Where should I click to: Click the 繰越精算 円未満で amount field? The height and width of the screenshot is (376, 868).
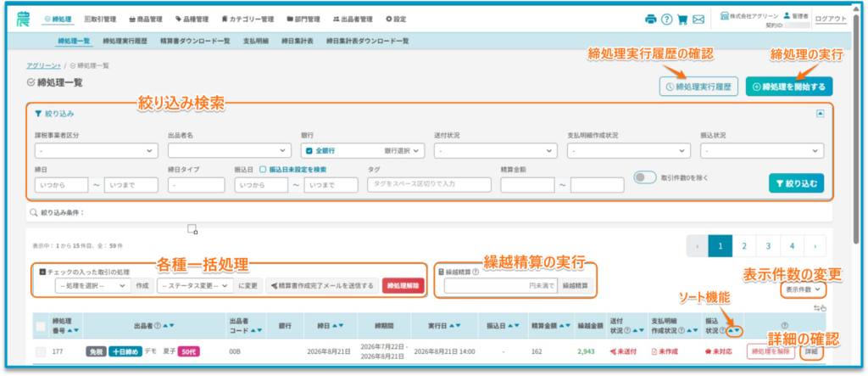point(500,286)
